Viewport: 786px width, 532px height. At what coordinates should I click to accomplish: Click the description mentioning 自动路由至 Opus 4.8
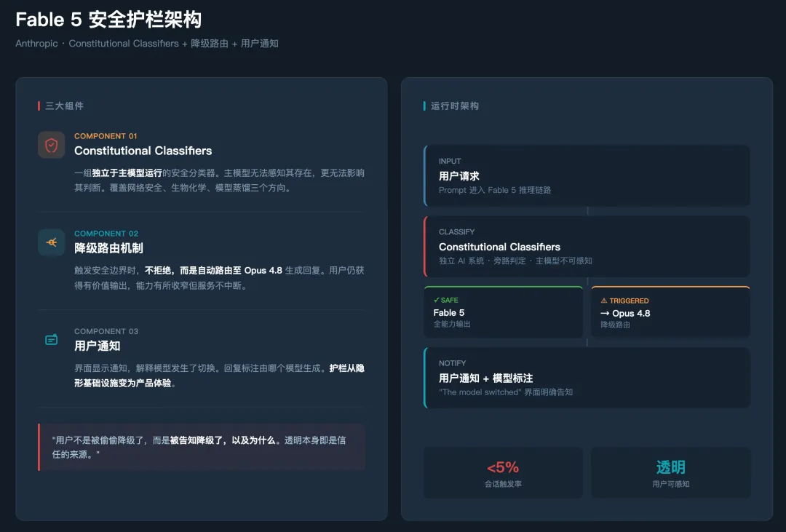[219, 278]
